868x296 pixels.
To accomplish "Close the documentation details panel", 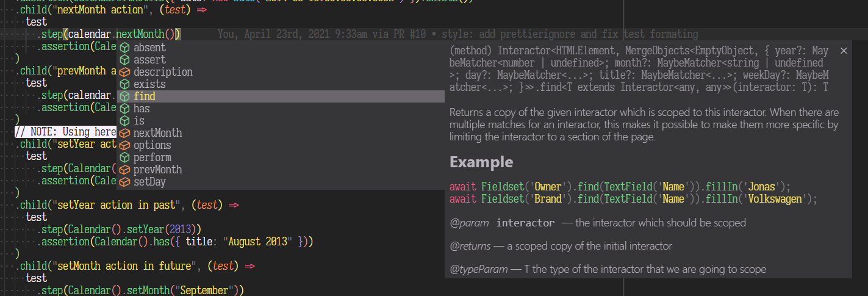I will [x=844, y=51].
